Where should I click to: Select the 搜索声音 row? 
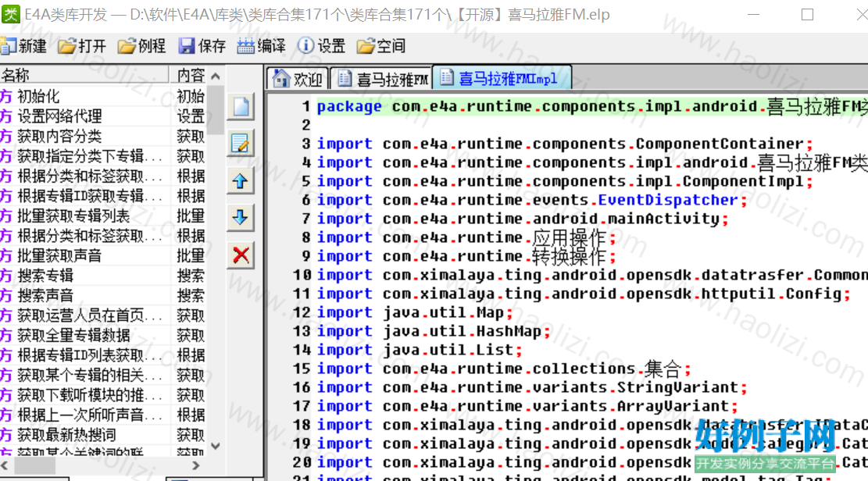(x=103, y=296)
